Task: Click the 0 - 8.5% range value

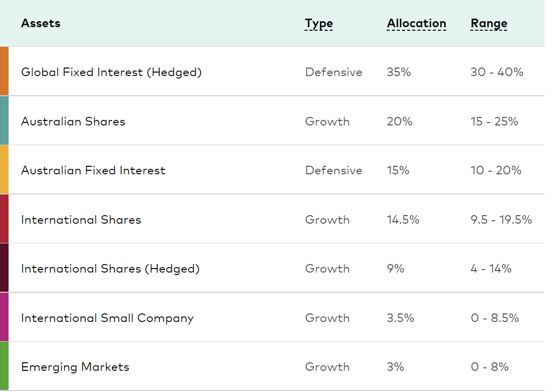Action: (495, 318)
